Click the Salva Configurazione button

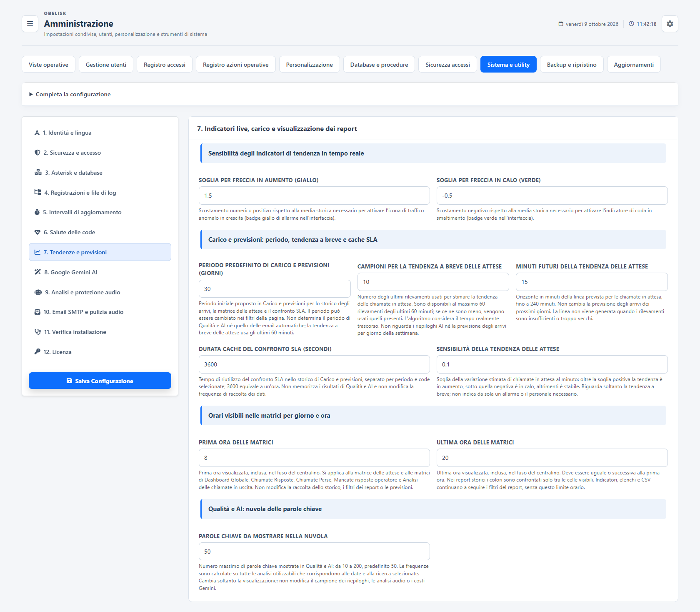[x=100, y=381]
